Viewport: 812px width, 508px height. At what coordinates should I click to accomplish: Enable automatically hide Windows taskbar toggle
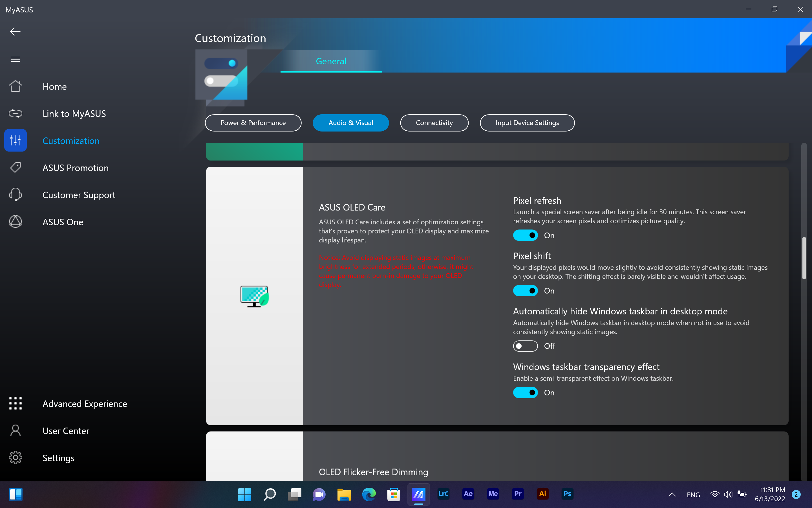(525, 346)
